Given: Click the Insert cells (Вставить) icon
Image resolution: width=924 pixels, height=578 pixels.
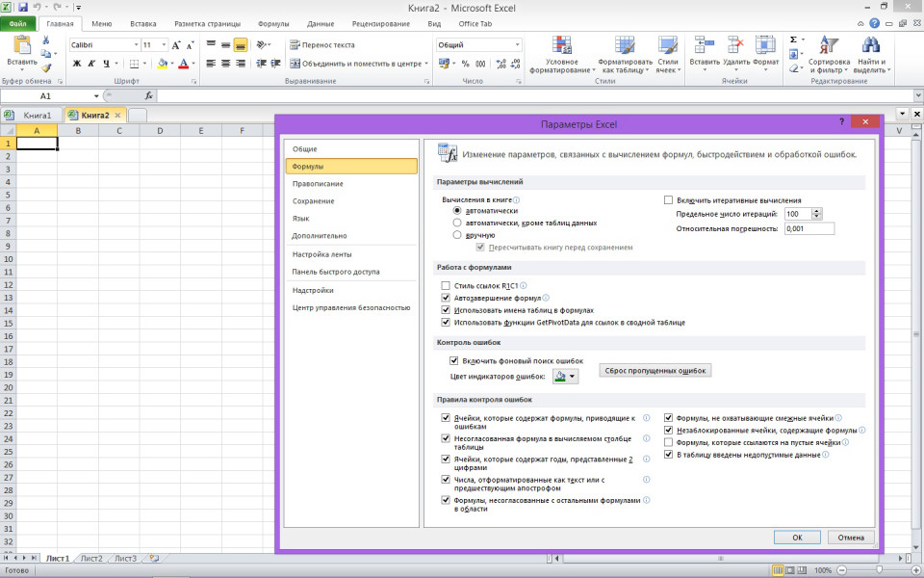Looking at the screenshot, I should click(x=705, y=46).
